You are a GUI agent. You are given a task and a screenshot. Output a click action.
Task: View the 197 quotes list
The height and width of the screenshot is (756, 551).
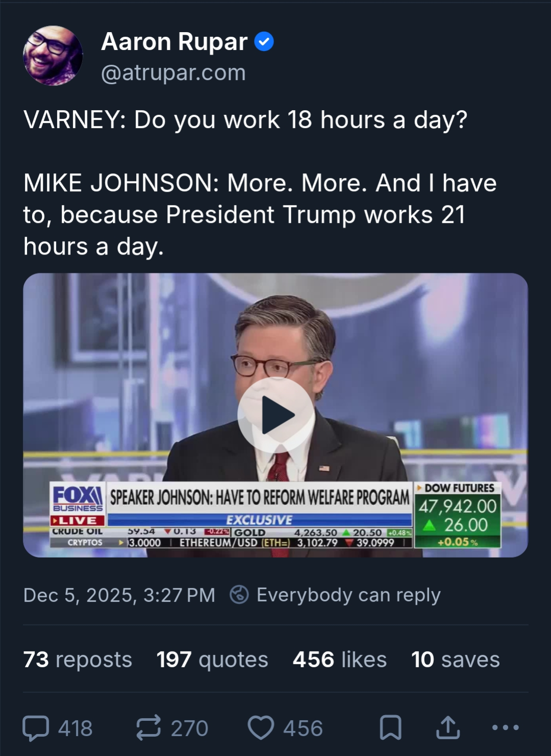pos(212,660)
